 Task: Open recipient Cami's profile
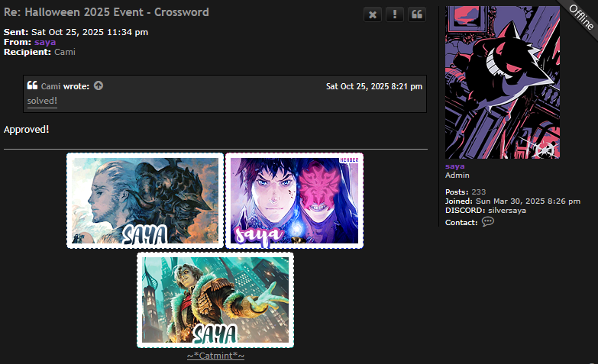[x=65, y=52]
